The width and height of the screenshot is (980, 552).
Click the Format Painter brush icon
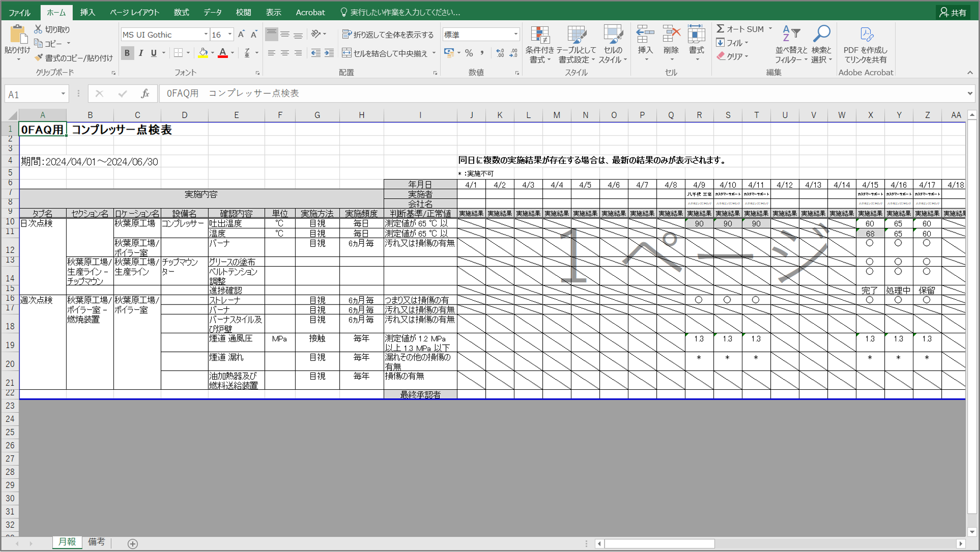[39, 58]
